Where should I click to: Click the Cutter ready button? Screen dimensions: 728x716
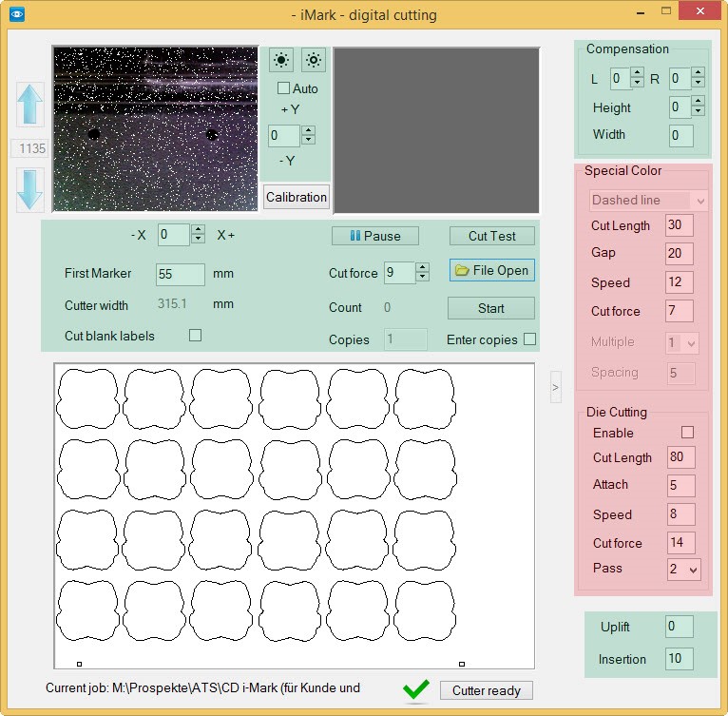486,690
